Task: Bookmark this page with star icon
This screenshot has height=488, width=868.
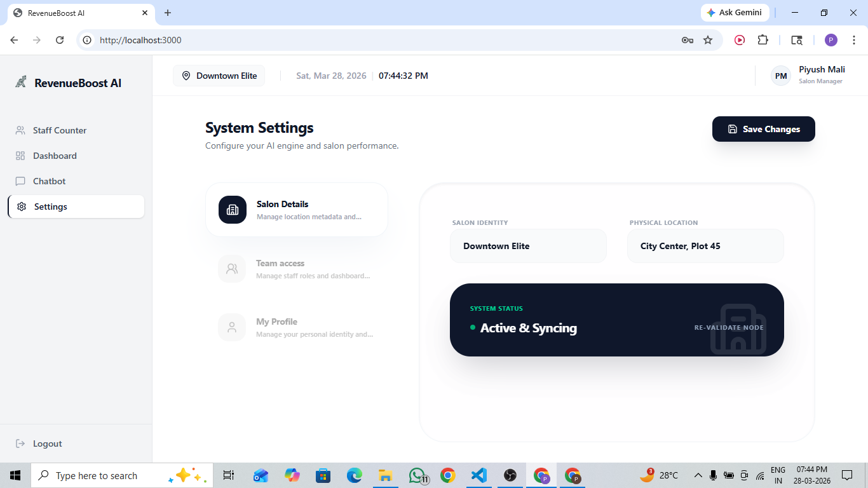Action: pyautogui.click(x=708, y=40)
